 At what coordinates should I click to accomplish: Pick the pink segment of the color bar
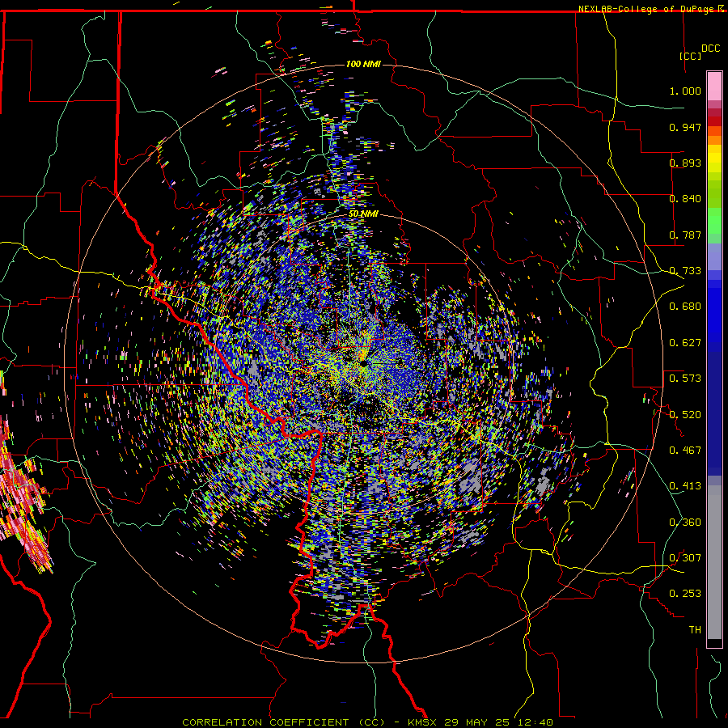click(714, 86)
